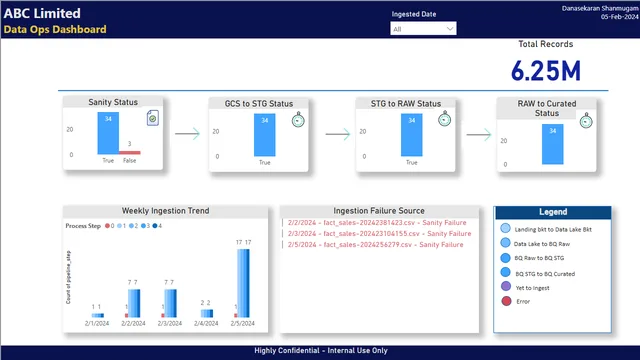Click process step 1 legend dot
Screen dimensions: 640x360
[119, 226]
